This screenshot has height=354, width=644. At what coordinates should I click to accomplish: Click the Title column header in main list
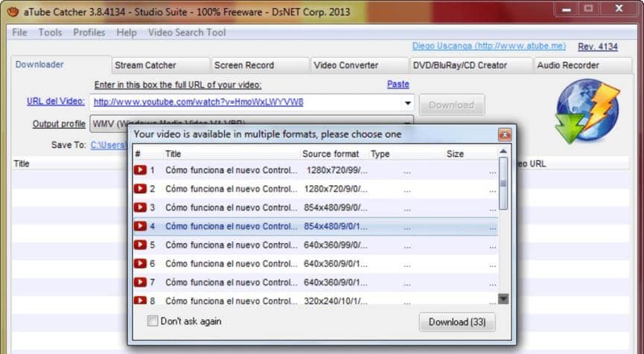tap(22, 164)
